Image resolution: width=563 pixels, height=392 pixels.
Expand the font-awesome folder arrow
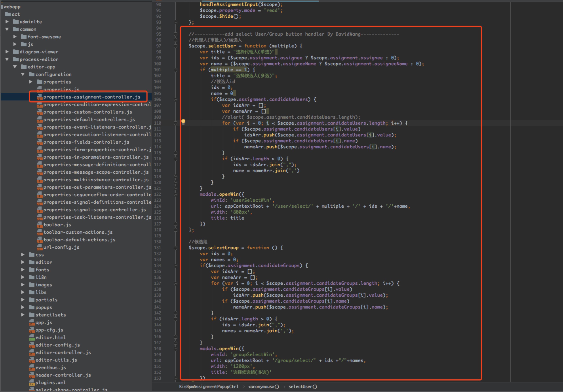tap(15, 37)
